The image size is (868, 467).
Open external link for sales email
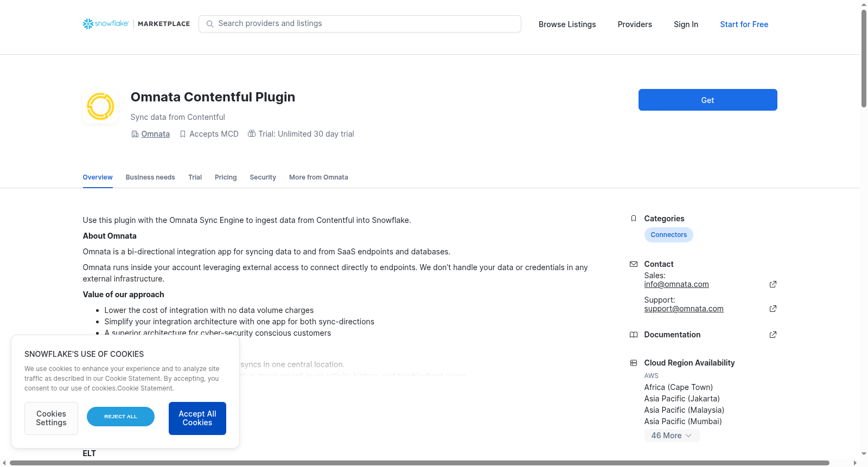773,284
